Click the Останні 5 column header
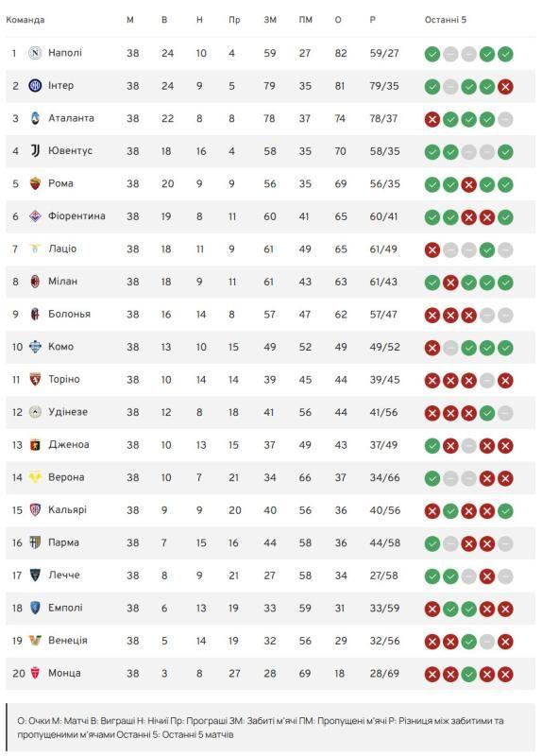542x756 pixels. [x=446, y=20]
